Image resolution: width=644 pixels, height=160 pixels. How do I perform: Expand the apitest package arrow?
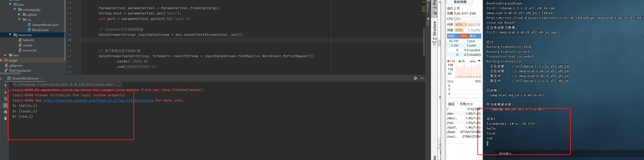pos(19,15)
